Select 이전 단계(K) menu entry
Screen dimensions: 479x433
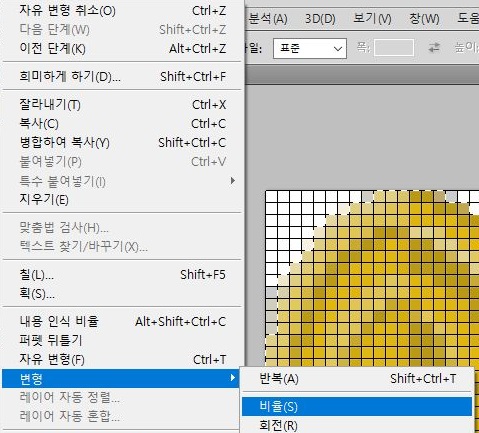coord(122,49)
